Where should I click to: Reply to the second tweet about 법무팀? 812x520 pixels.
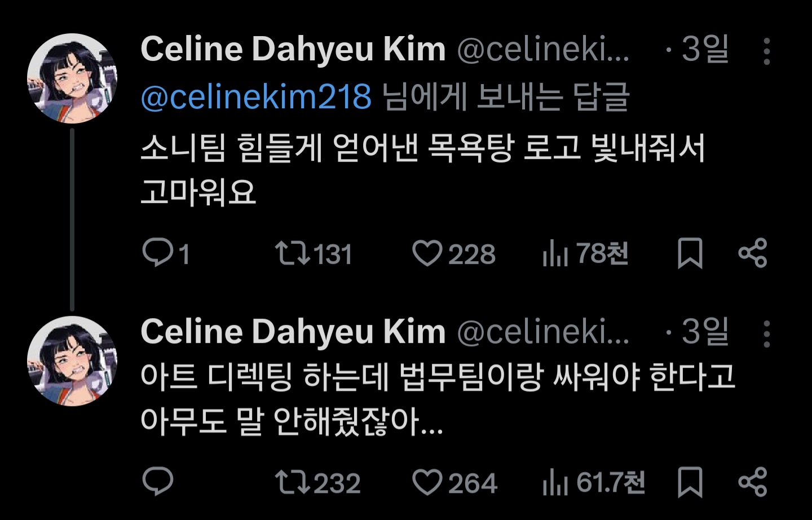(x=158, y=482)
